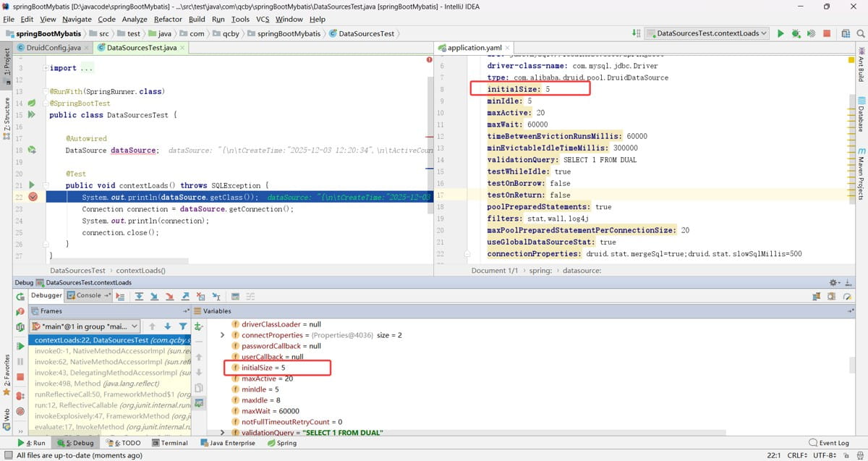Click the Step Into debugger icon
The height and width of the screenshot is (461, 868).
[153, 296]
